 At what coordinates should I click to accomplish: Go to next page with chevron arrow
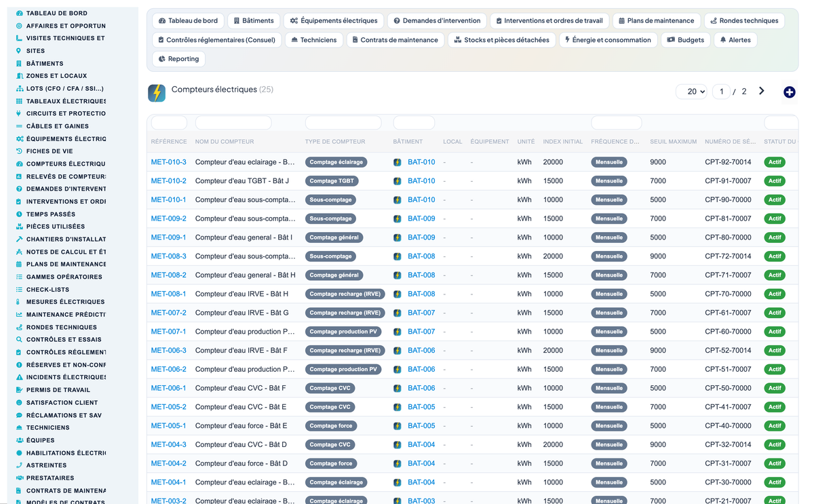coord(761,91)
